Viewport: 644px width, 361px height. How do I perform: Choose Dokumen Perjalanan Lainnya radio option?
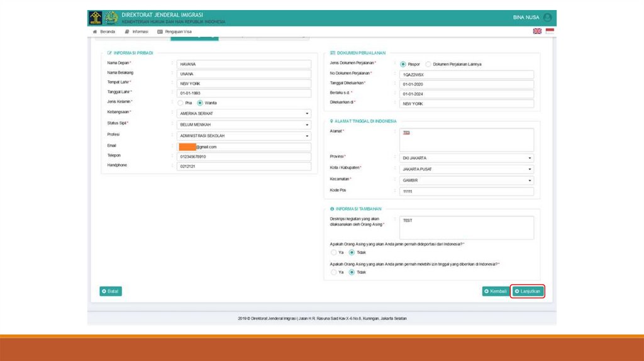tap(428, 65)
